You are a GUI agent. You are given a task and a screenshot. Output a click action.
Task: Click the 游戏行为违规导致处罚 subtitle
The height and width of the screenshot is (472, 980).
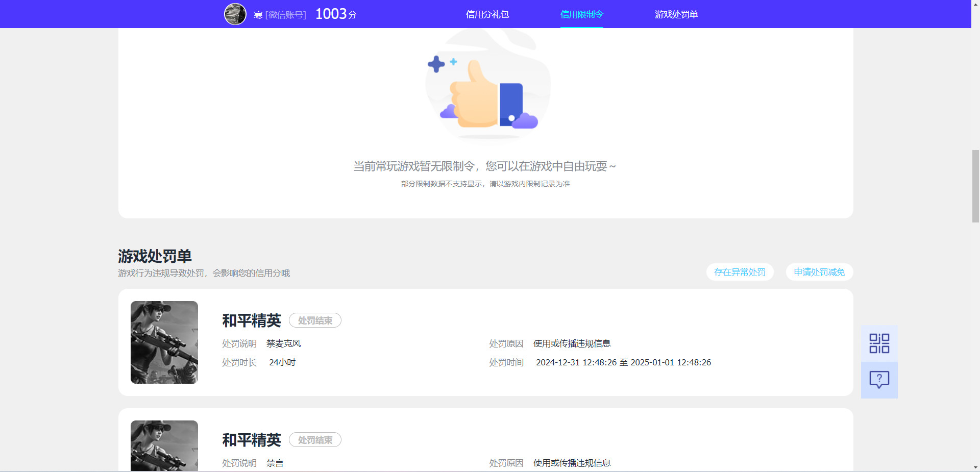coord(204,273)
